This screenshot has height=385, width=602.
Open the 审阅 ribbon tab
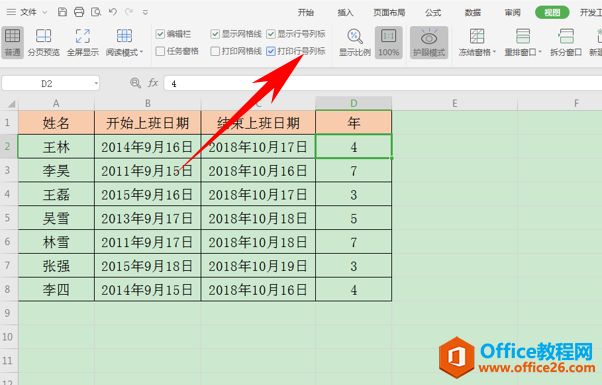click(513, 13)
